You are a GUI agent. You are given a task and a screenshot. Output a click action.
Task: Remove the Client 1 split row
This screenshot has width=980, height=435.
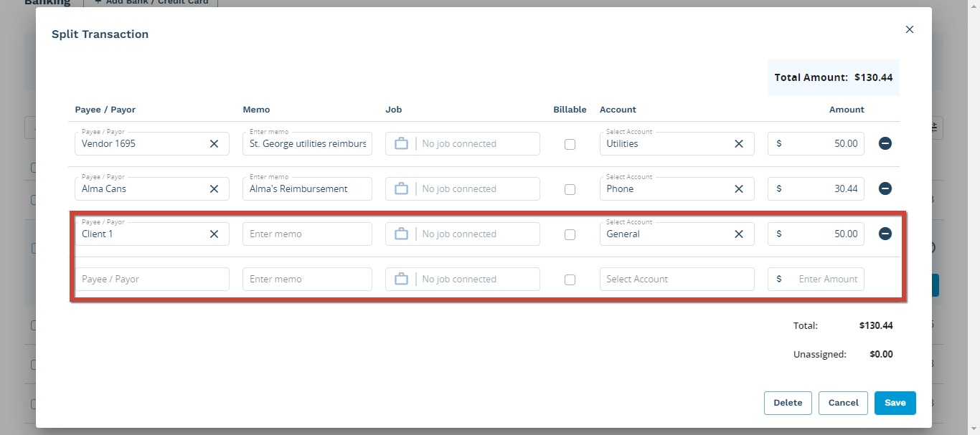coord(885,234)
